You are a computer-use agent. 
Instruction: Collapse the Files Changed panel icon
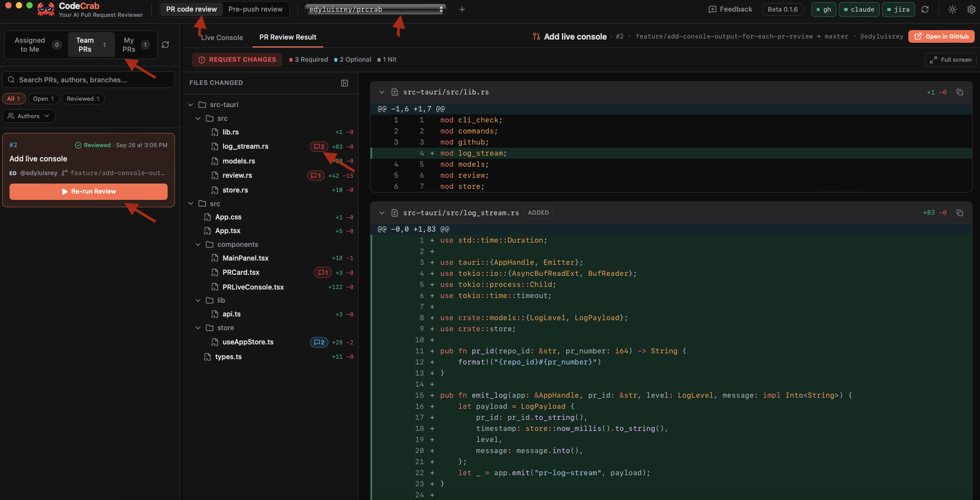click(345, 83)
